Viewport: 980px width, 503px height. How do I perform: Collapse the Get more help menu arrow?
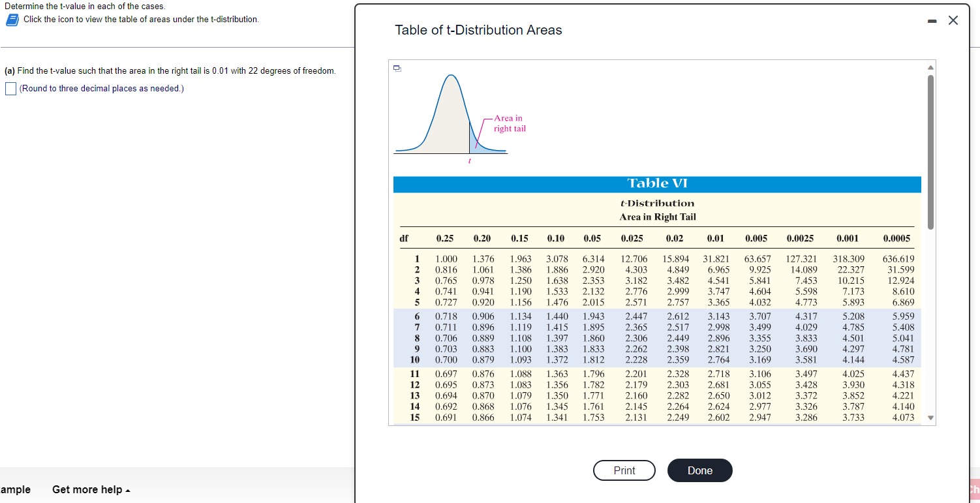tap(128, 489)
